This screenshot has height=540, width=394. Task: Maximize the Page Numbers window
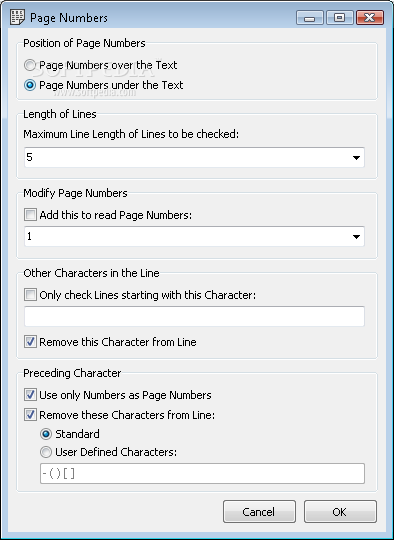(x=340, y=18)
